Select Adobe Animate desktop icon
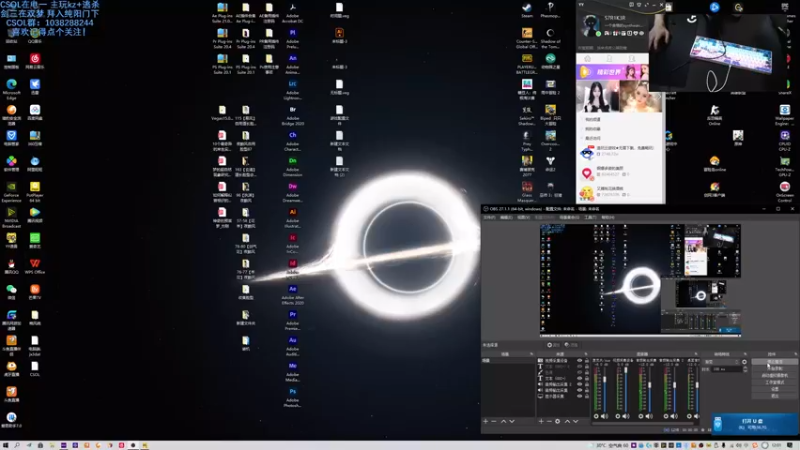This screenshot has height=450, width=800. pos(292,64)
